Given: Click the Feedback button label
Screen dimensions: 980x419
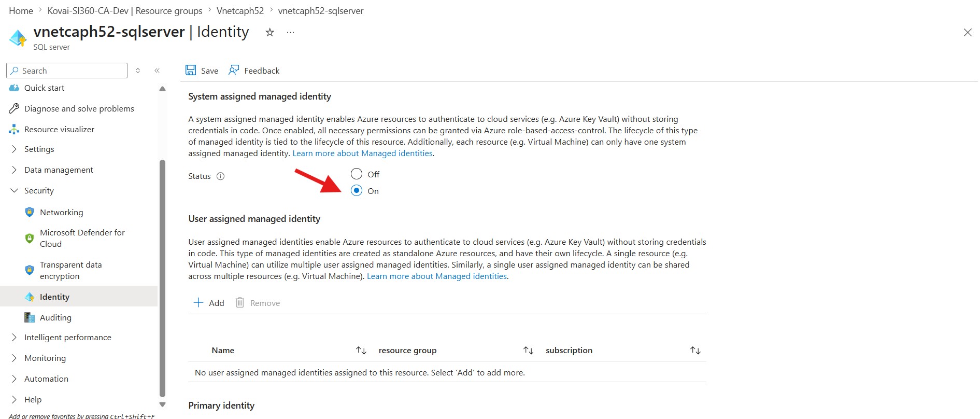Looking at the screenshot, I should pyautogui.click(x=262, y=71).
